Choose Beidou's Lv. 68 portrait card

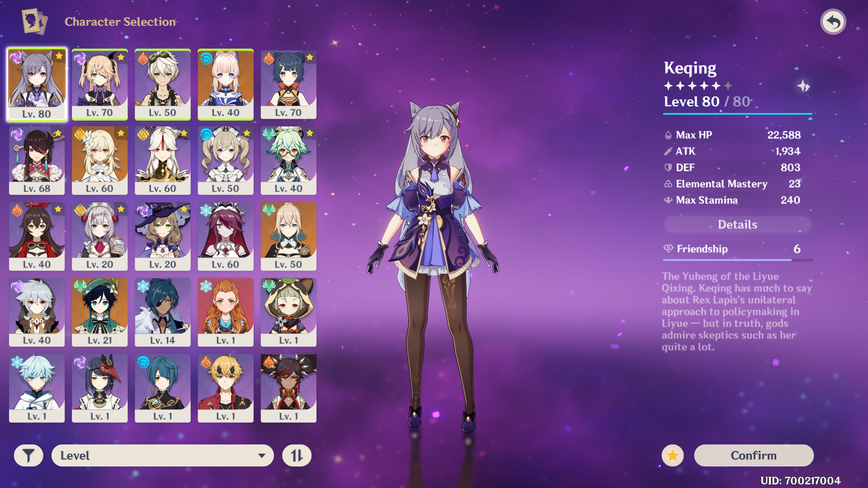37,160
